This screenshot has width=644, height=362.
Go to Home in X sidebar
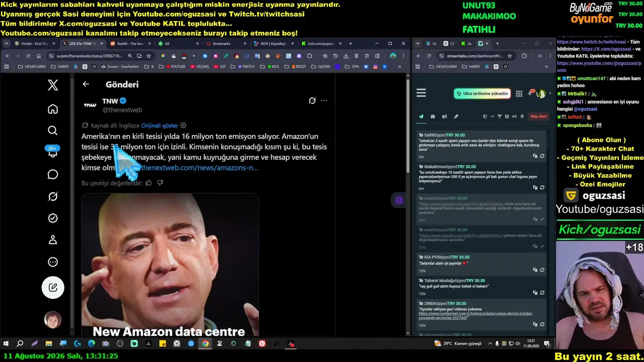pyautogui.click(x=53, y=109)
